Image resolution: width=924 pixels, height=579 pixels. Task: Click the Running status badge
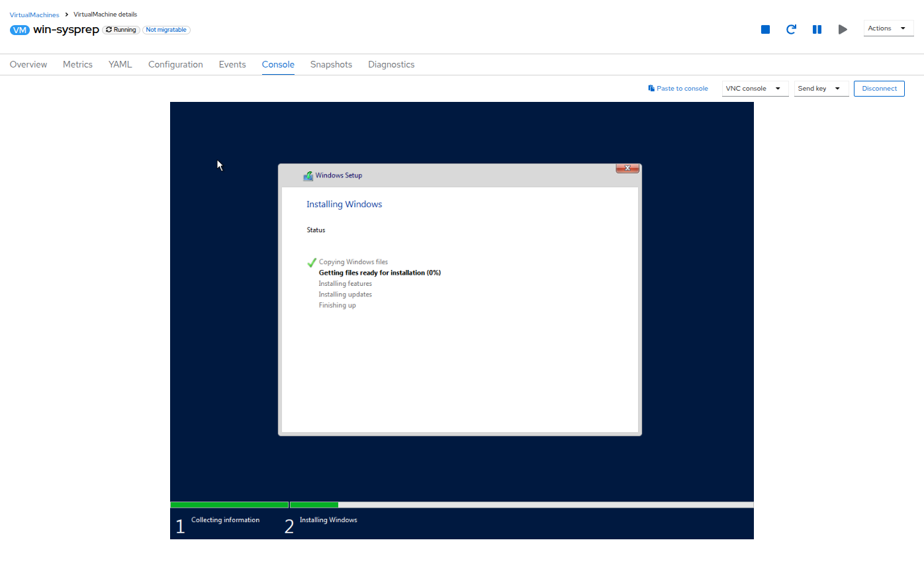point(121,30)
